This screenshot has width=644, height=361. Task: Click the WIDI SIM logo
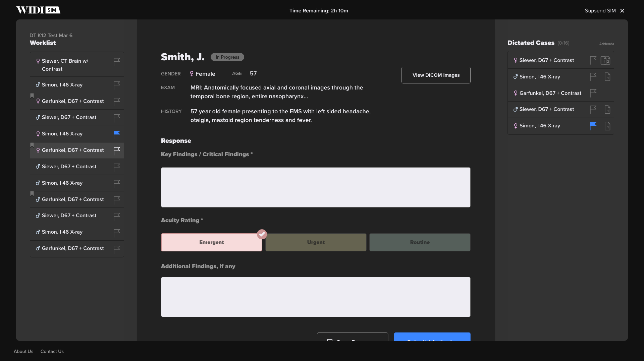tap(38, 10)
